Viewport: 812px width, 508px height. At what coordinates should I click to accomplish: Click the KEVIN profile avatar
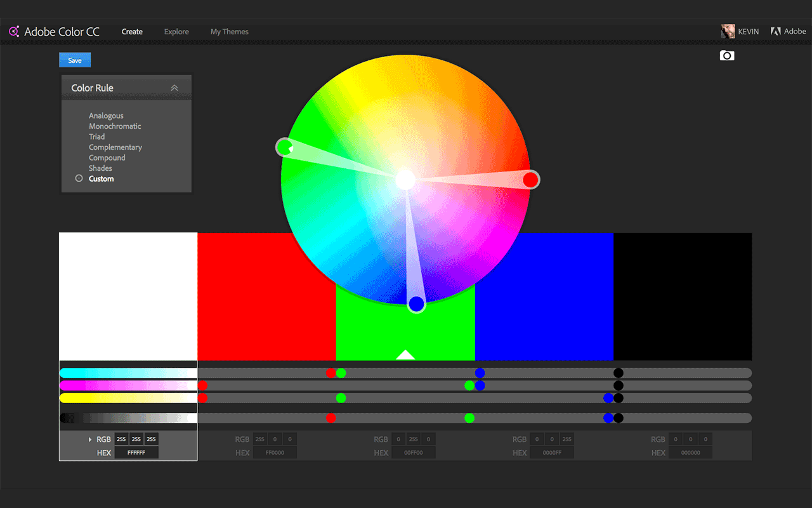point(728,31)
